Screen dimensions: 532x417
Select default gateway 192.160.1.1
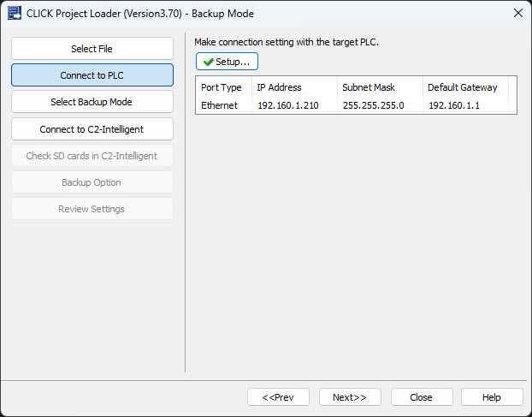point(454,105)
